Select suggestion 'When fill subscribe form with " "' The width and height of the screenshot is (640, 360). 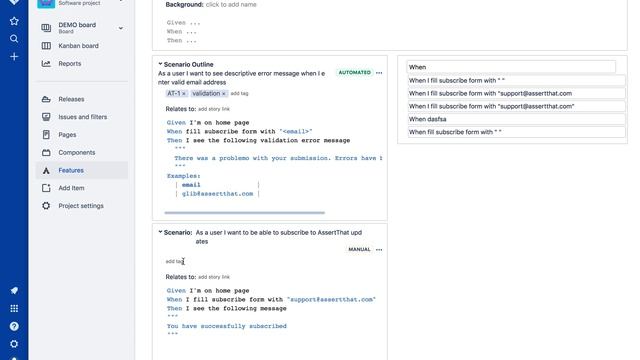(x=516, y=132)
